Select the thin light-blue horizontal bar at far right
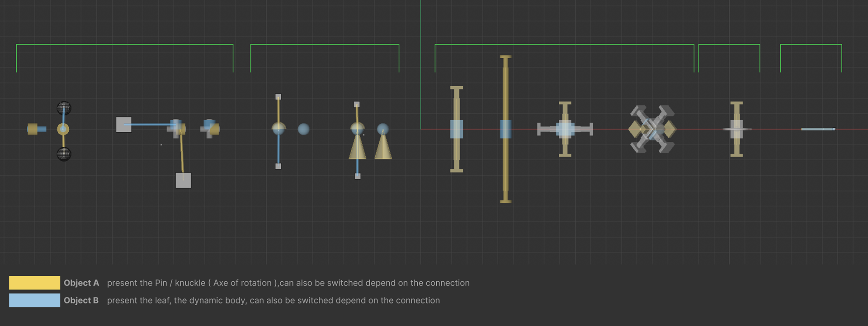 click(818, 129)
